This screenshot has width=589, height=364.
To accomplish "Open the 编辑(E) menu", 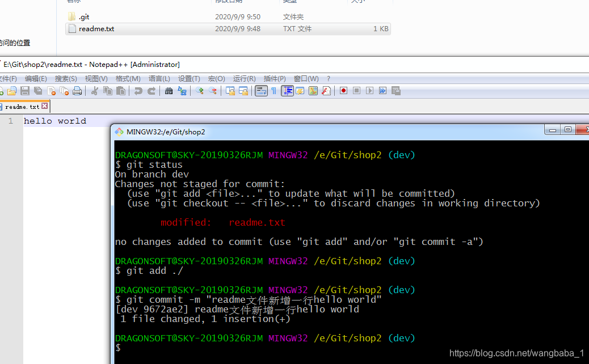I will pos(36,79).
